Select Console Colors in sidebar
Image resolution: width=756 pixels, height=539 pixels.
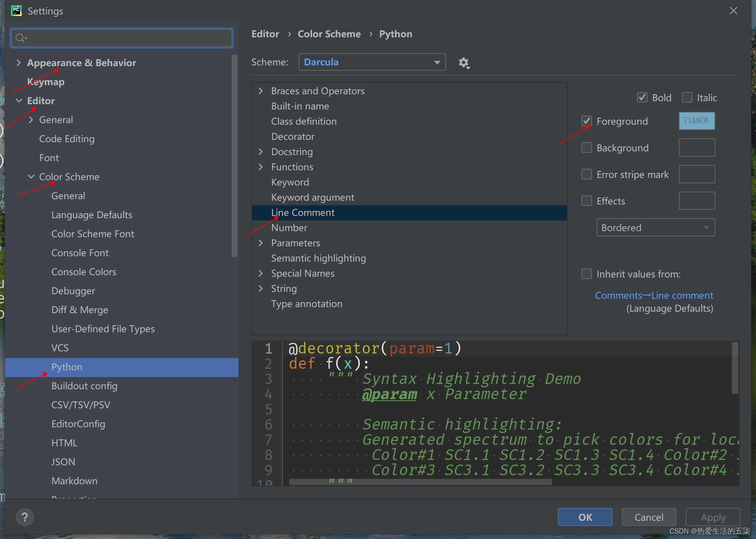click(x=84, y=272)
